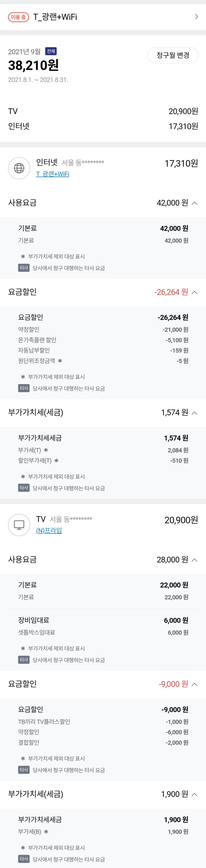Open the T_광랜+WiFi plan details arrow
206x868 pixels.
pos(197,17)
